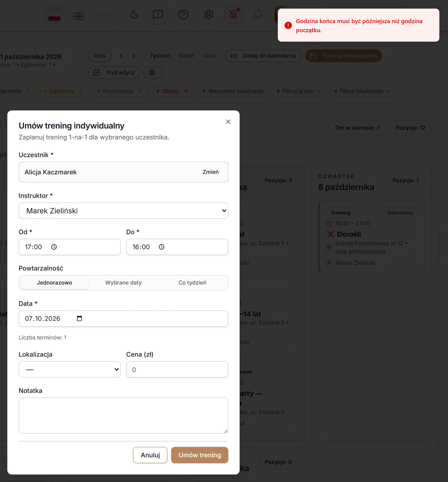Viewport: 448px width, 482px height.
Task: Select Wybrane daty recurrence option
Action: (x=123, y=283)
